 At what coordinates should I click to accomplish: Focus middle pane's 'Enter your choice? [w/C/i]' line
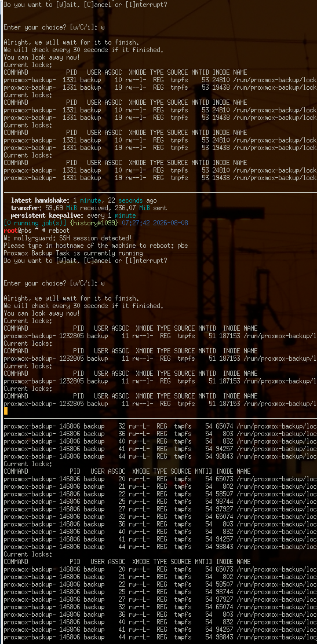(x=54, y=283)
